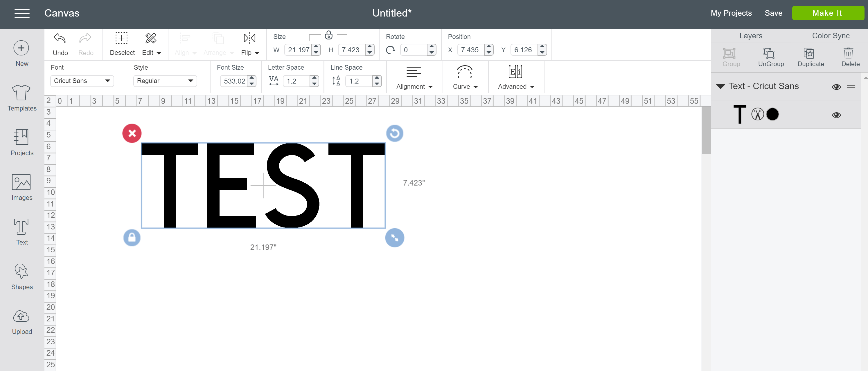
Task: Switch to the Color Sync tab
Action: 830,36
